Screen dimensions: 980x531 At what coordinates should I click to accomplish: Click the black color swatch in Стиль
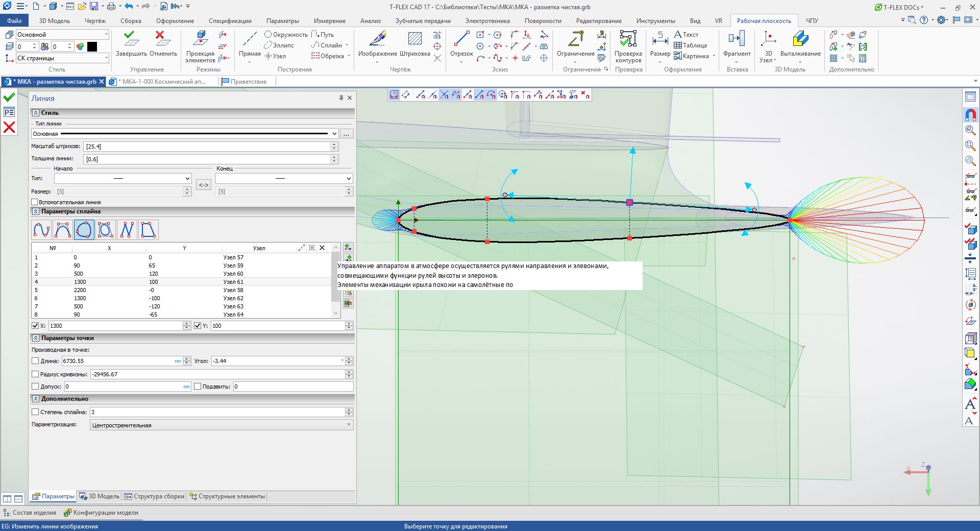click(x=92, y=46)
